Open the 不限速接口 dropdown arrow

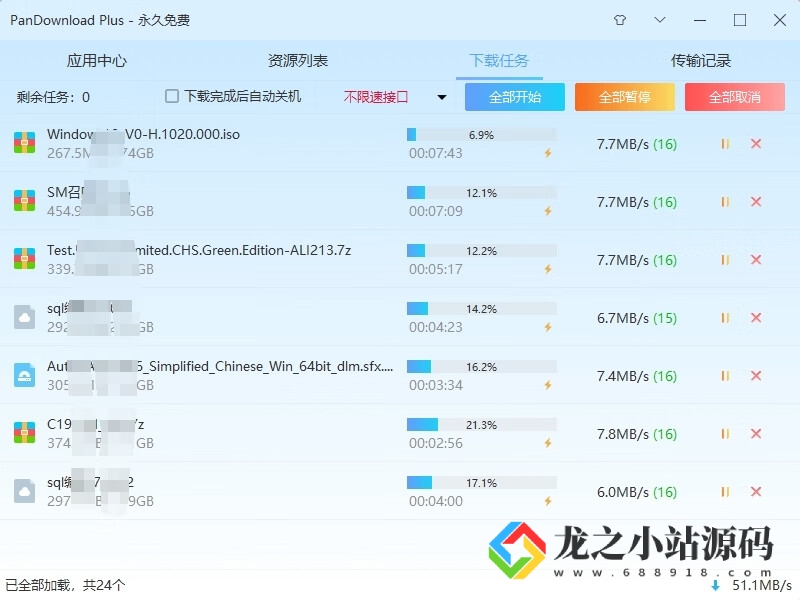(442, 97)
